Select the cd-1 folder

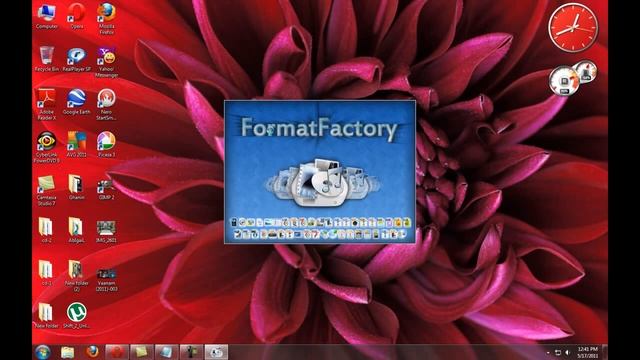pos(46,272)
